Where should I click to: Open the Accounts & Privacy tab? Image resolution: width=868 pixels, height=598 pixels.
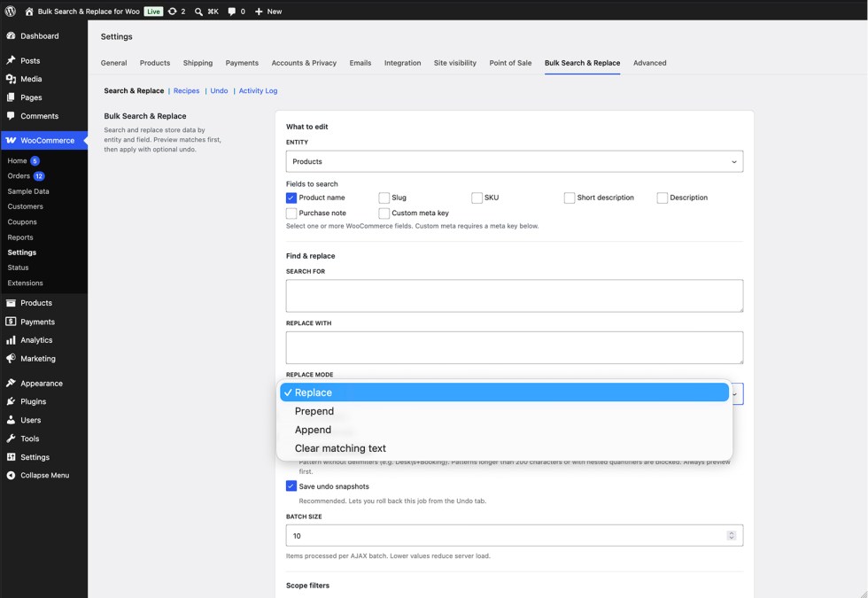click(304, 63)
